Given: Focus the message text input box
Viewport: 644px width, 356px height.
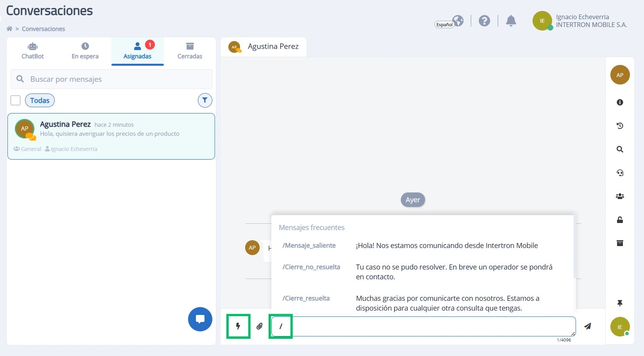Looking at the screenshot, I should point(423,326).
